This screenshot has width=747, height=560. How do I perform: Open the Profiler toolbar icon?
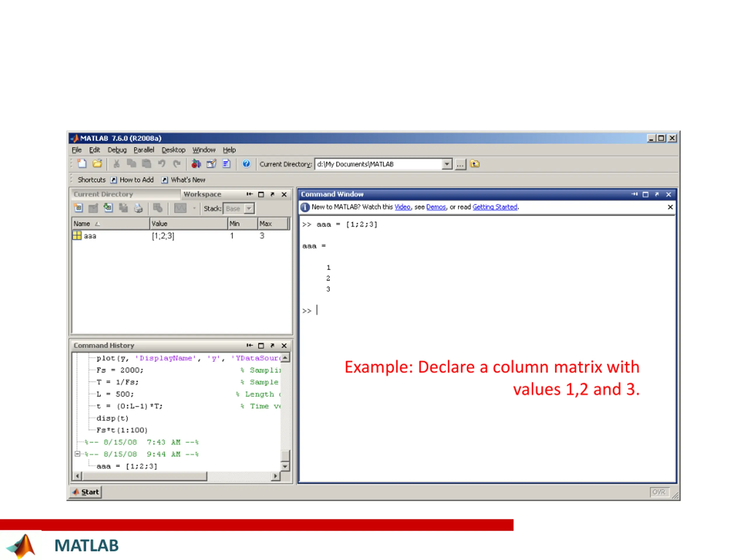226,164
